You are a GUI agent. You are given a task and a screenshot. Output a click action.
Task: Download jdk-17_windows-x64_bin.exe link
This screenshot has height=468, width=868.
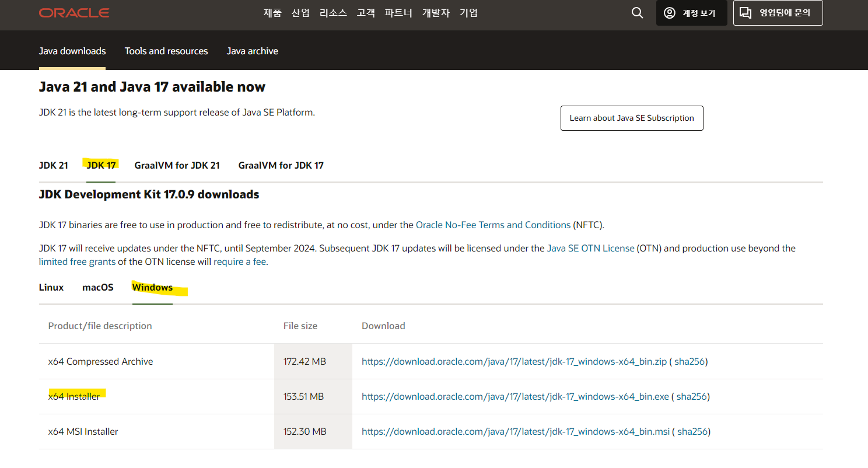pyautogui.click(x=515, y=396)
